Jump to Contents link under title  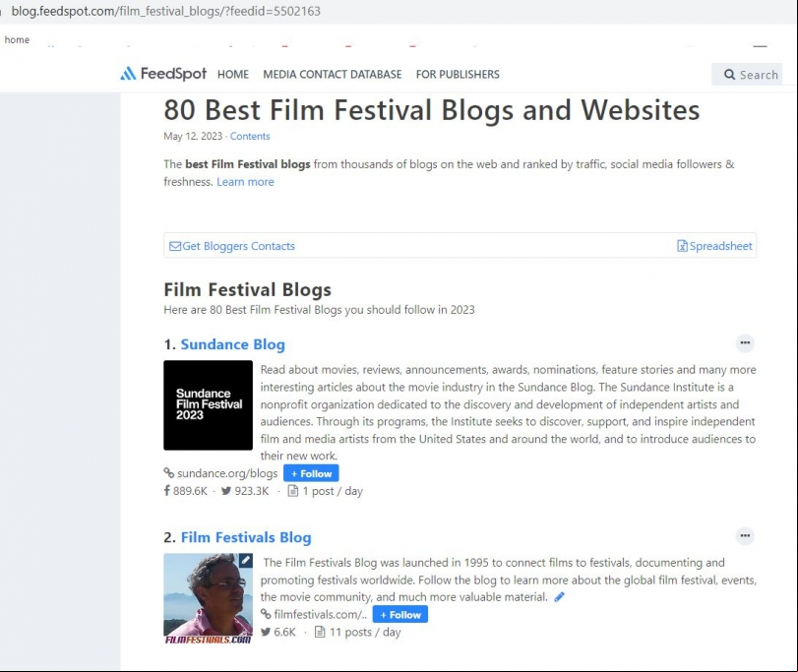[250, 137]
